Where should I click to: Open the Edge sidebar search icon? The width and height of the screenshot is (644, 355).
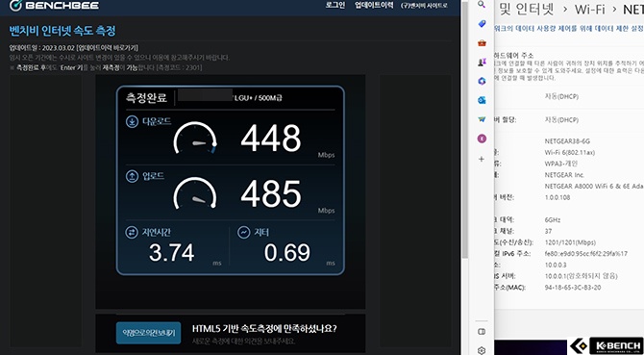click(483, 4)
